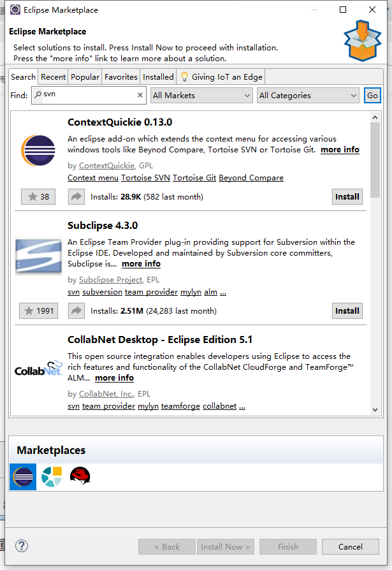Click the Cancel button

pos(351,547)
